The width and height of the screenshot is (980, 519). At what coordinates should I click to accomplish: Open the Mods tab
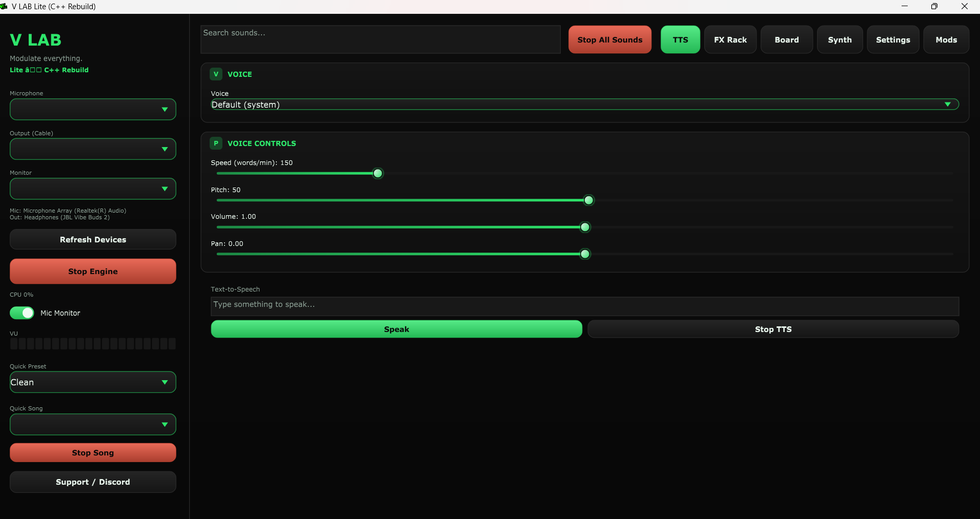[x=946, y=39]
